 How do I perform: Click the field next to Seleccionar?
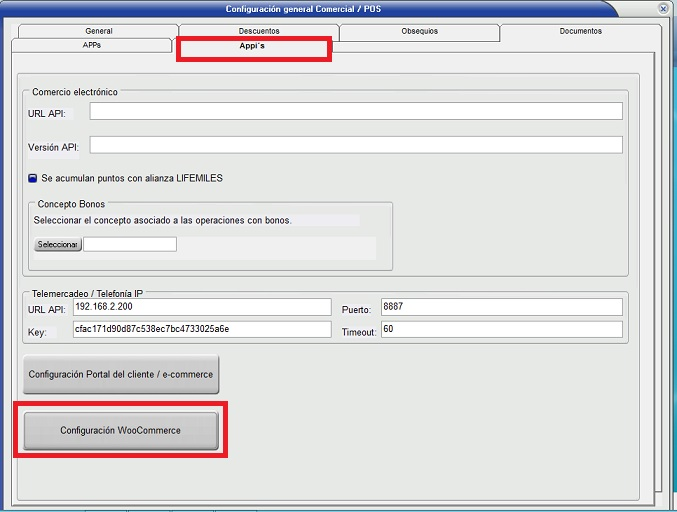coord(129,244)
